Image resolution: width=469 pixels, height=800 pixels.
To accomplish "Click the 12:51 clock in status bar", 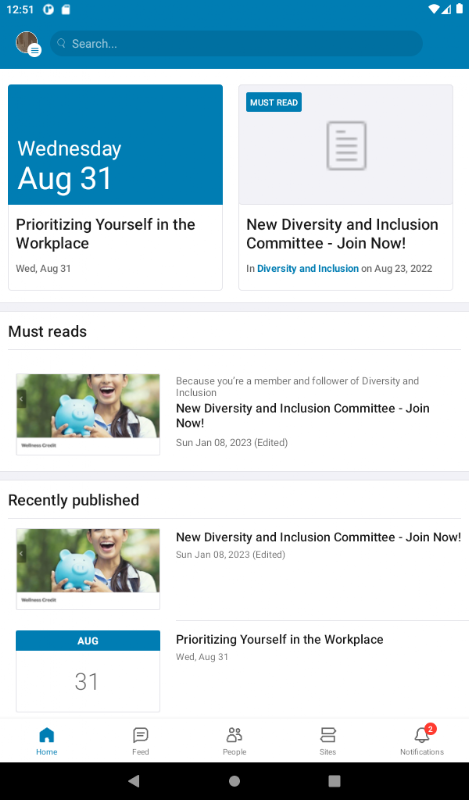I will coord(20,10).
